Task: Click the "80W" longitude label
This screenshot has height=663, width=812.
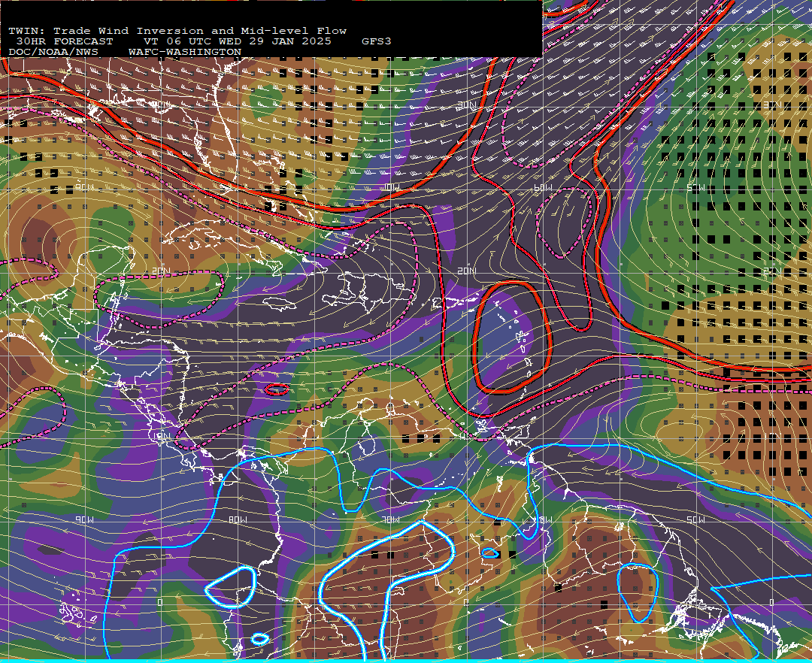Action: click(238, 519)
